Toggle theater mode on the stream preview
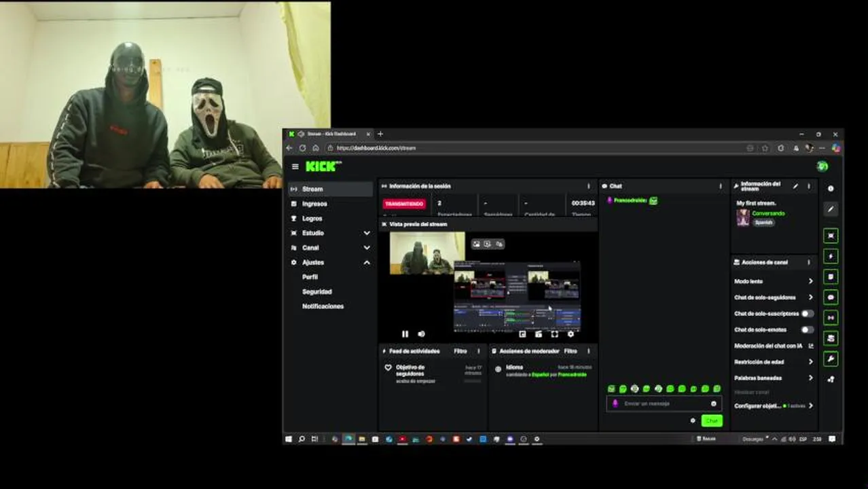868x489 pixels. point(538,333)
